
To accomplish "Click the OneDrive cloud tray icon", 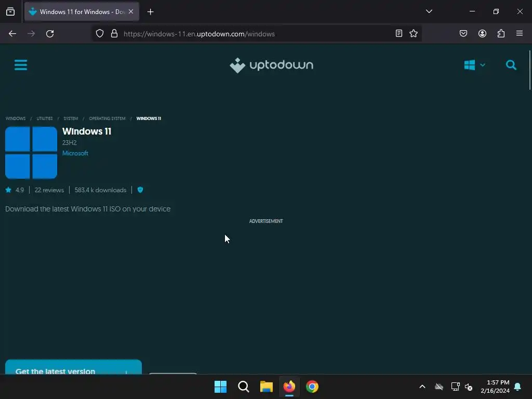I will point(439,387).
